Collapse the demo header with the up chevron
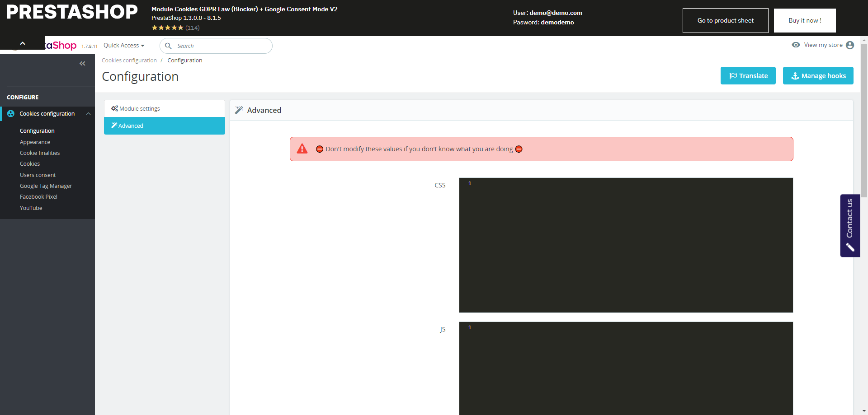Viewport: 868px width, 415px height. [x=23, y=43]
